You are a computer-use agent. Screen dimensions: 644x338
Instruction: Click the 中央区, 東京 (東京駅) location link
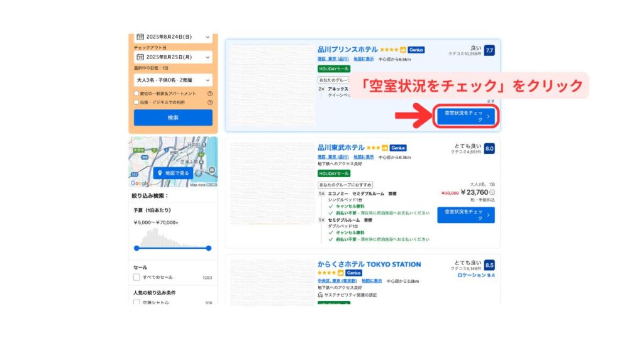[337, 281]
